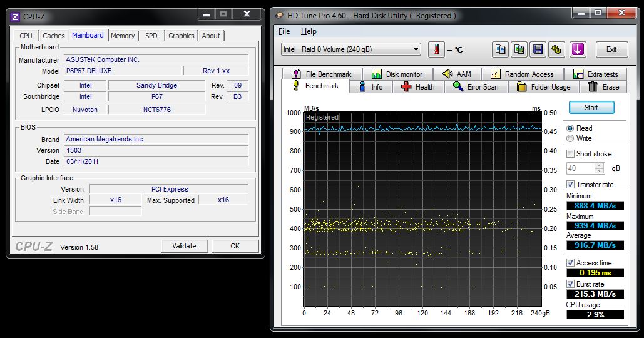The image size is (644, 338).
Task: Show the About tab in CPU-Z
Action: tap(211, 36)
